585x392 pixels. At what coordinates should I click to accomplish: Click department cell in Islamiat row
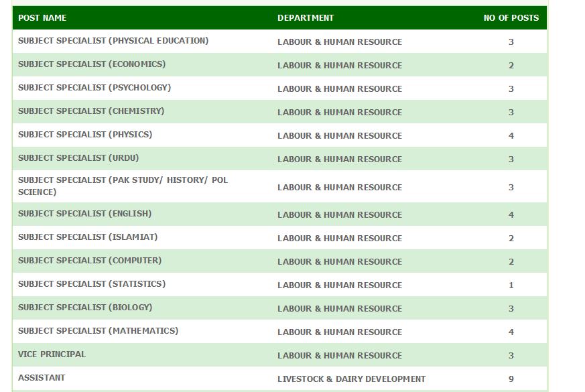(340, 239)
